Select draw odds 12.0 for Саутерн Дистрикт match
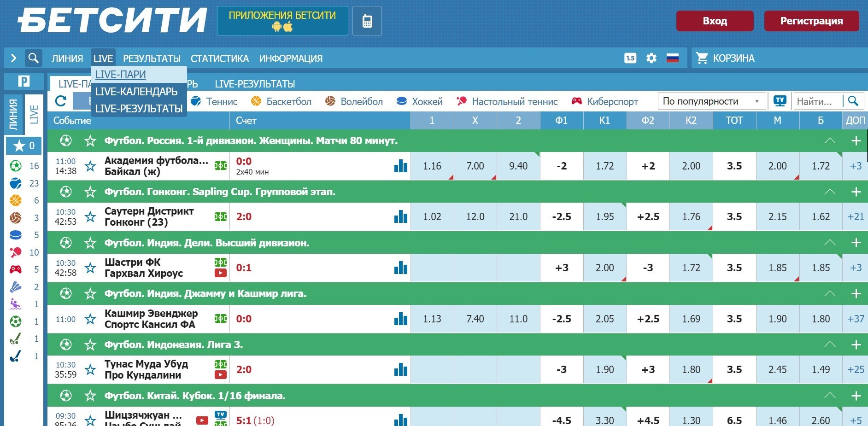The image size is (868, 426). 475,216
